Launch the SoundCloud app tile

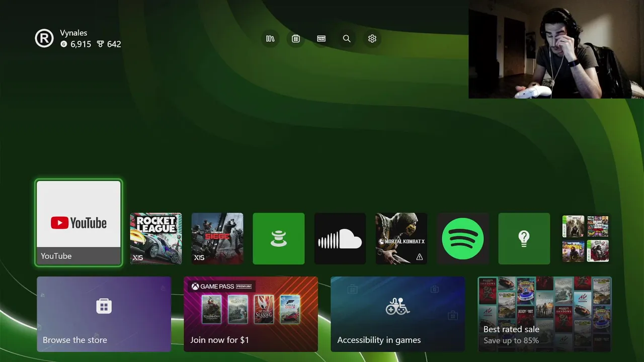click(340, 238)
